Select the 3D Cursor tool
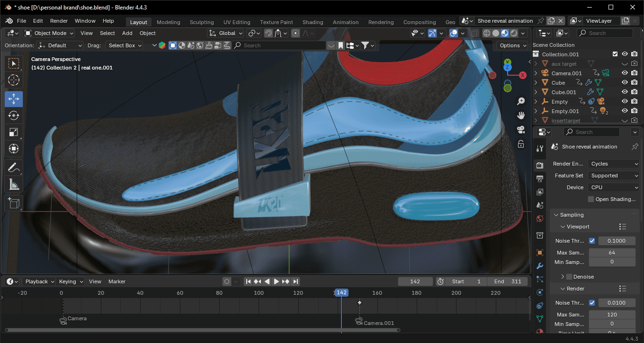The height and width of the screenshot is (343, 644). click(14, 80)
